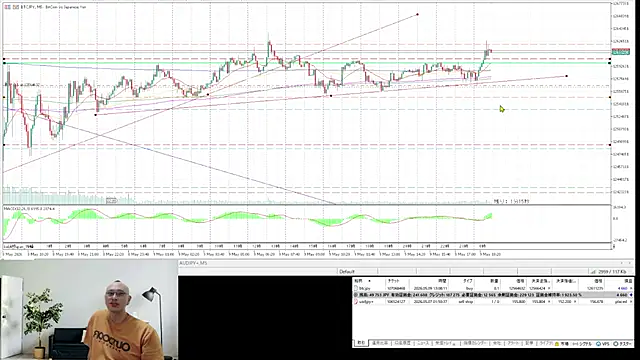Click the btcjpy position document icon
The height and width of the screenshot is (360, 640).
coord(356,288)
